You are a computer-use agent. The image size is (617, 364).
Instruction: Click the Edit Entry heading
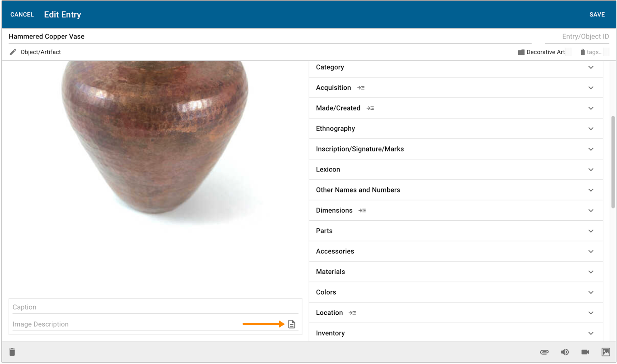(x=62, y=15)
